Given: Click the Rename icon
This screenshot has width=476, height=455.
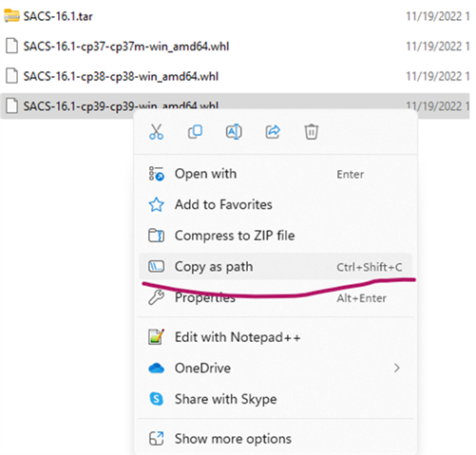Looking at the screenshot, I should pos(234,132).
